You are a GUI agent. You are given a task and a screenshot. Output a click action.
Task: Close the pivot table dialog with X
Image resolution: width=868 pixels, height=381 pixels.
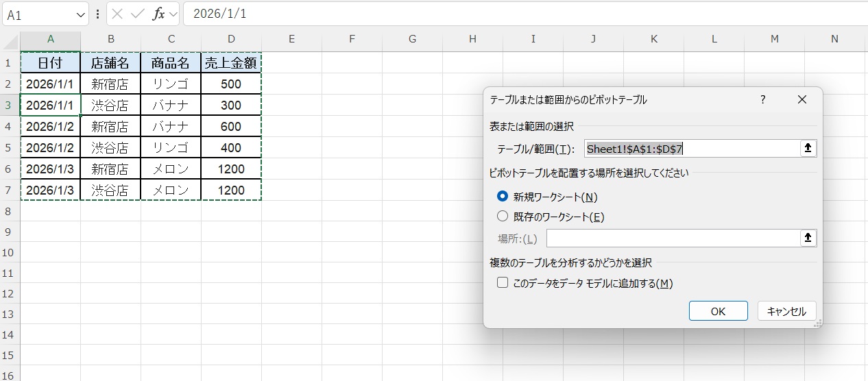802,99
